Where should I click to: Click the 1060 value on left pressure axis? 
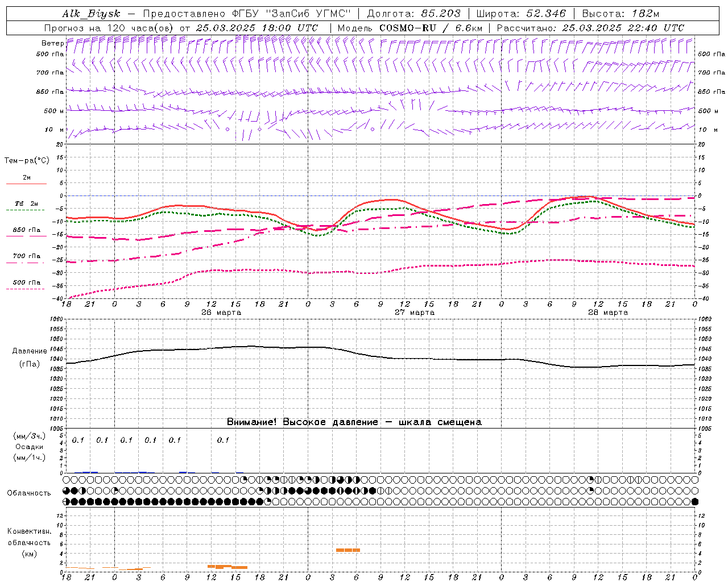[x=57, y=319]
